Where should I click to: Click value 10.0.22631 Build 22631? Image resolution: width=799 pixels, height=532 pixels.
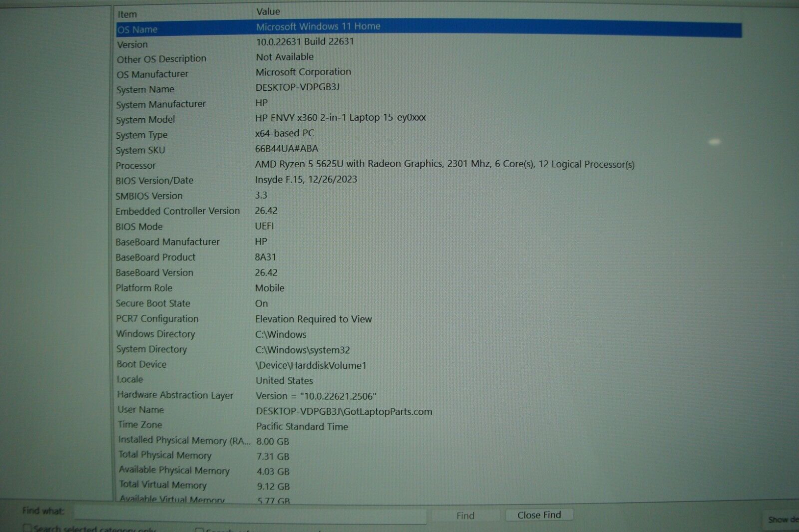[x=305, y=41]
